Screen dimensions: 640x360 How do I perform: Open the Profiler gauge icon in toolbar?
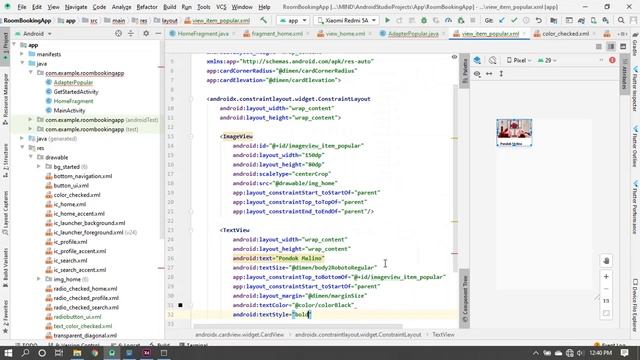448,20
